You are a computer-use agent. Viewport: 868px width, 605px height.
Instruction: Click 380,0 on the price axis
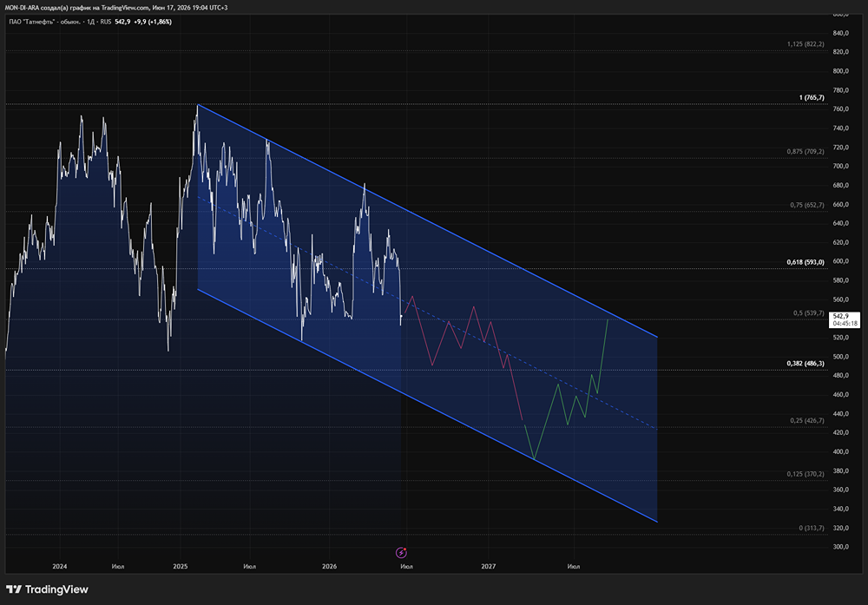tap(840, 471)
